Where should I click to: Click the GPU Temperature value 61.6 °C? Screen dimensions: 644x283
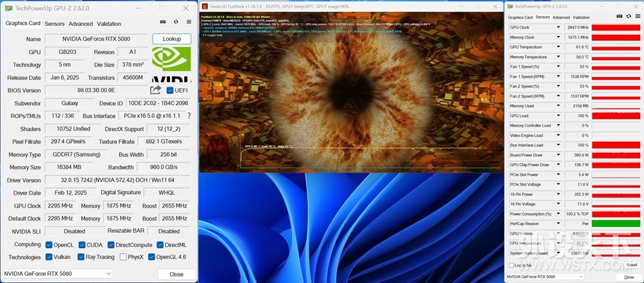coord(577,47)
